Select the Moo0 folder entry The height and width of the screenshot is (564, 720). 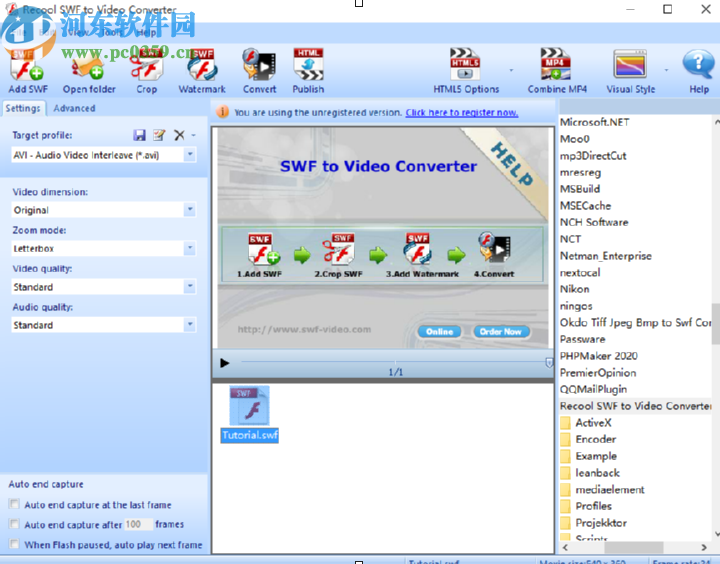click(574, 139)
